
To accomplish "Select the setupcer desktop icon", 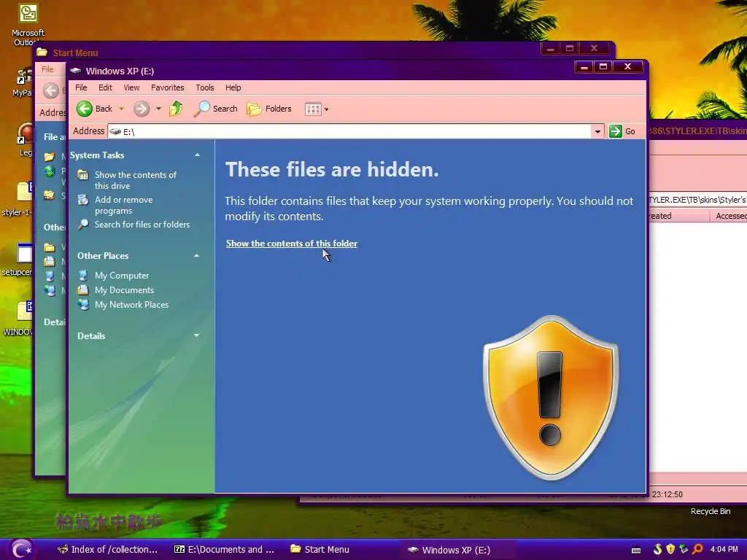I will coord(18,260).
